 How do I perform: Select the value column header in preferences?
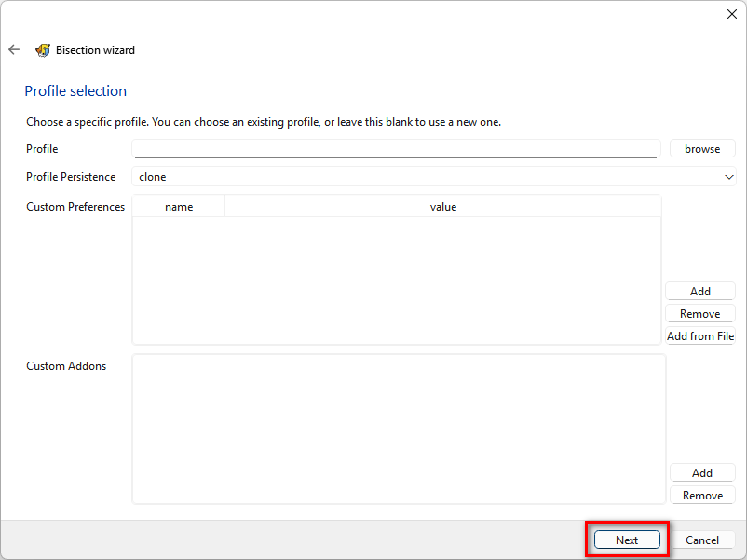442,207
